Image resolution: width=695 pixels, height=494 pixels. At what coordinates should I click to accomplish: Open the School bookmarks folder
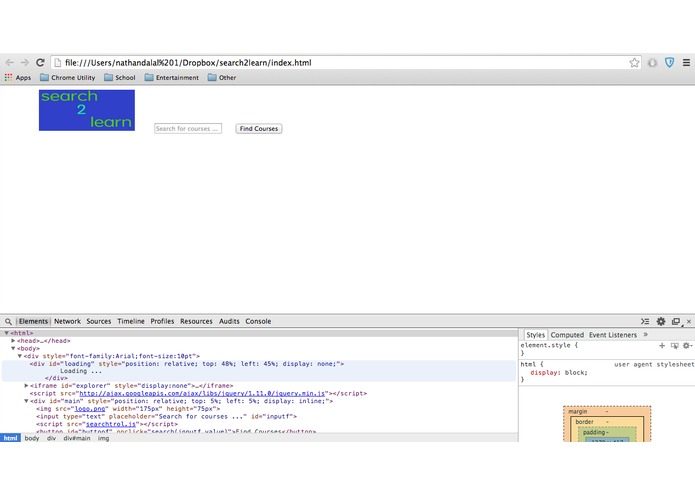point(120,78)
